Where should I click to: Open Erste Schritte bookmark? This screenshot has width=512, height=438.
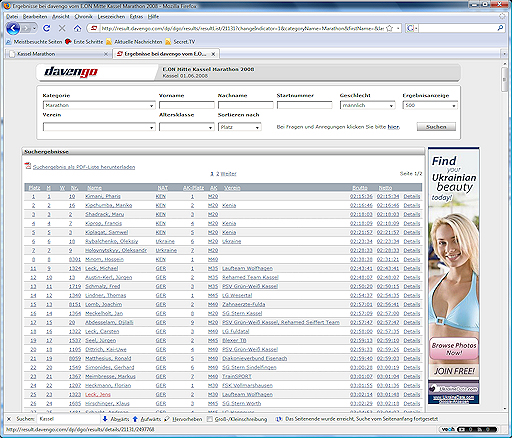[x=84, y=42]
